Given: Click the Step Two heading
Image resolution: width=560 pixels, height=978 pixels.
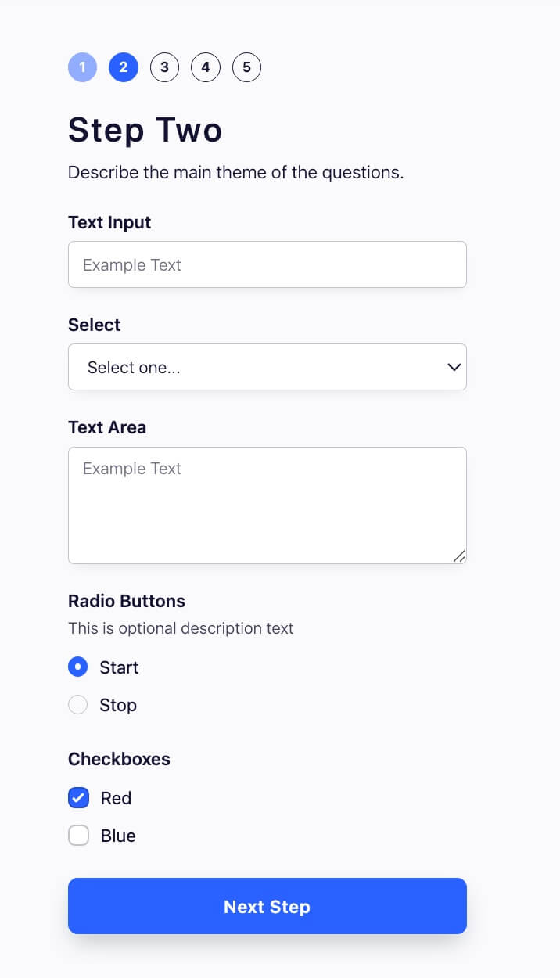Looking at the screenshot, I should point(145,129).
